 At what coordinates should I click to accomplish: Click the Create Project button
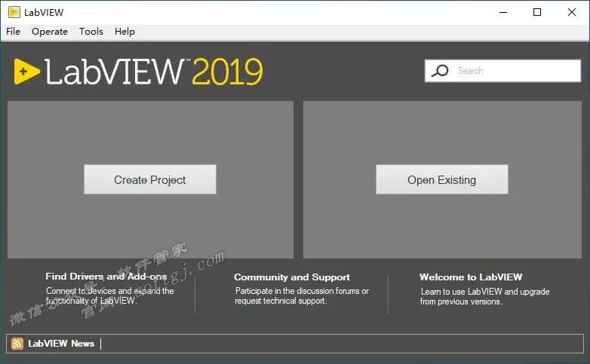tap(149, 179)
